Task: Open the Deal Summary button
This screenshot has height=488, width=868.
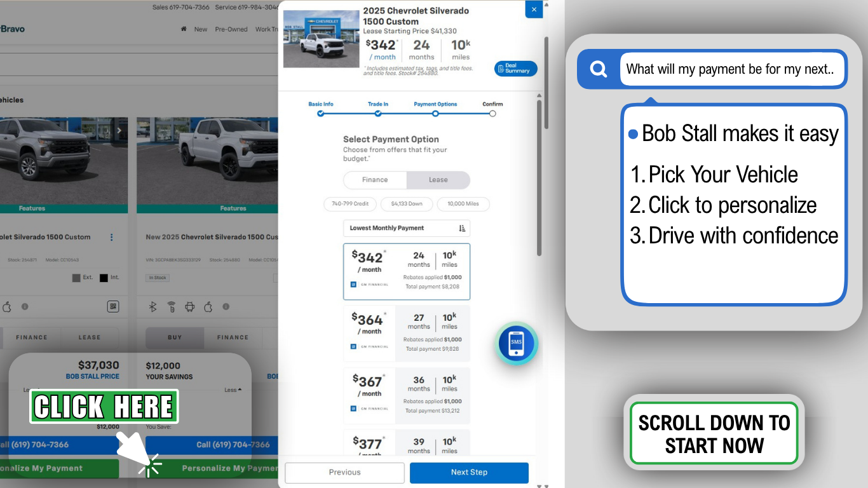Action: pyautogui.click(x=515, y=69)
